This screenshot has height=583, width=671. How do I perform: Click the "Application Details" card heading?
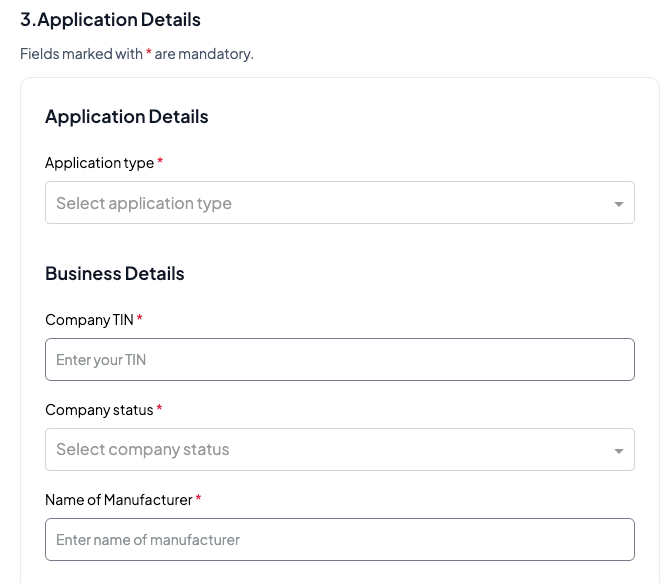pyautogui.click(x=127, y=117)
